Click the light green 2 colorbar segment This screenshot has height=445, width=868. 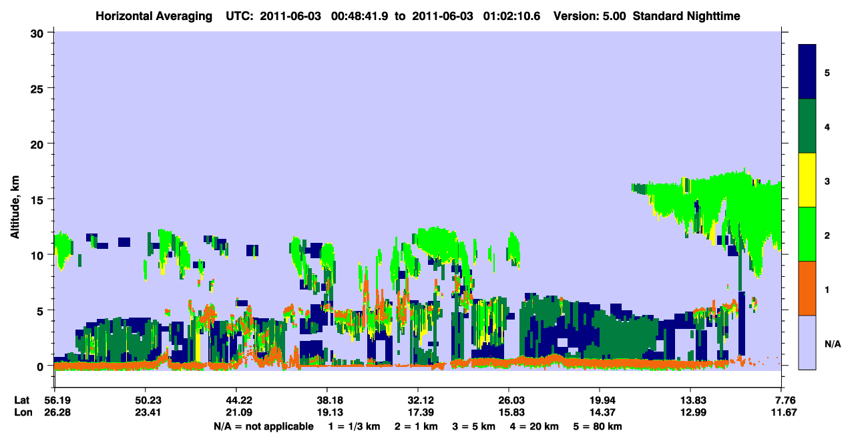click(x=807, y=234)
